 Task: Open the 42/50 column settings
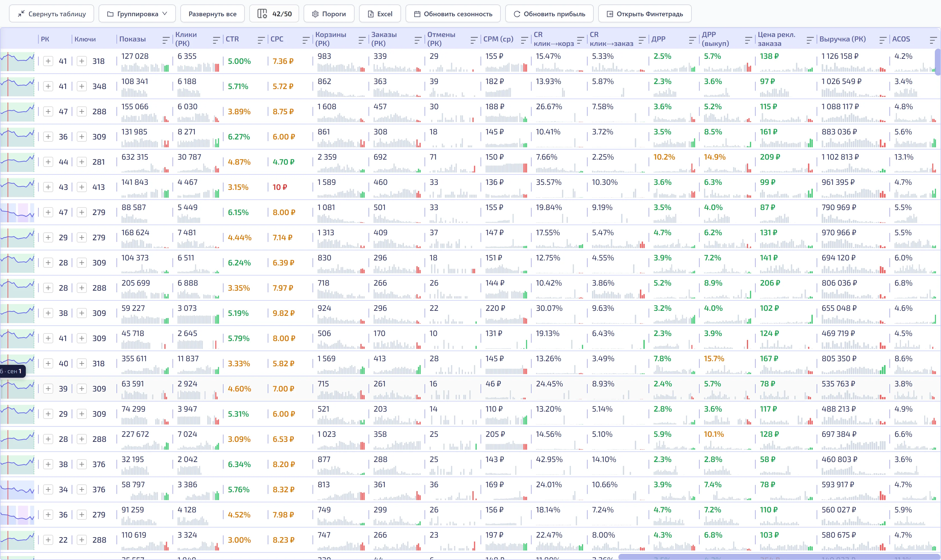tap(274, 14)
